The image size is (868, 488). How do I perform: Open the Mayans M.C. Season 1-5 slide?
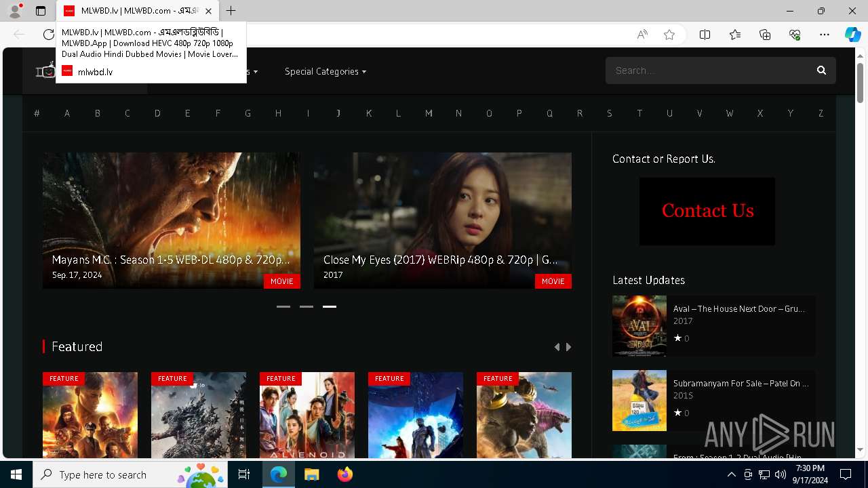click(x=172, y=220)
